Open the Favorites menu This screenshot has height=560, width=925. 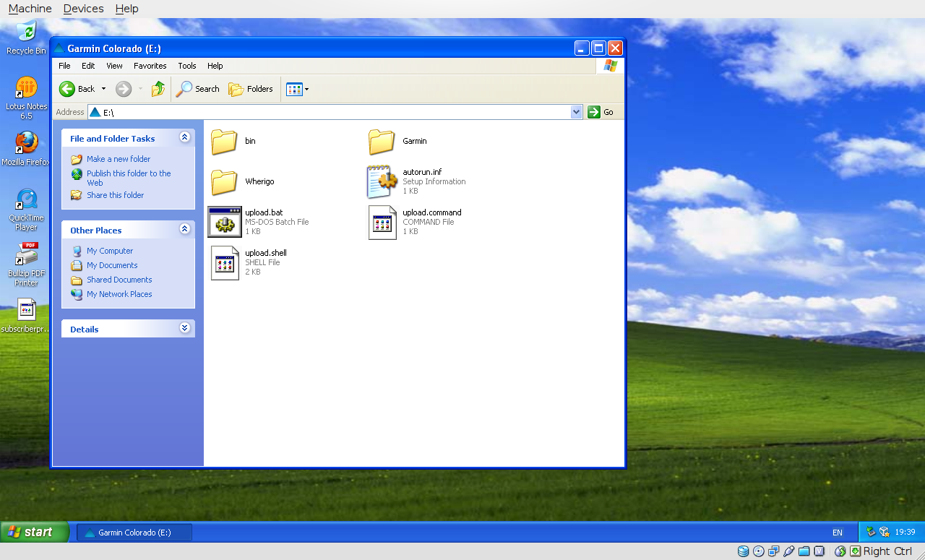click(x=150, y=66)
